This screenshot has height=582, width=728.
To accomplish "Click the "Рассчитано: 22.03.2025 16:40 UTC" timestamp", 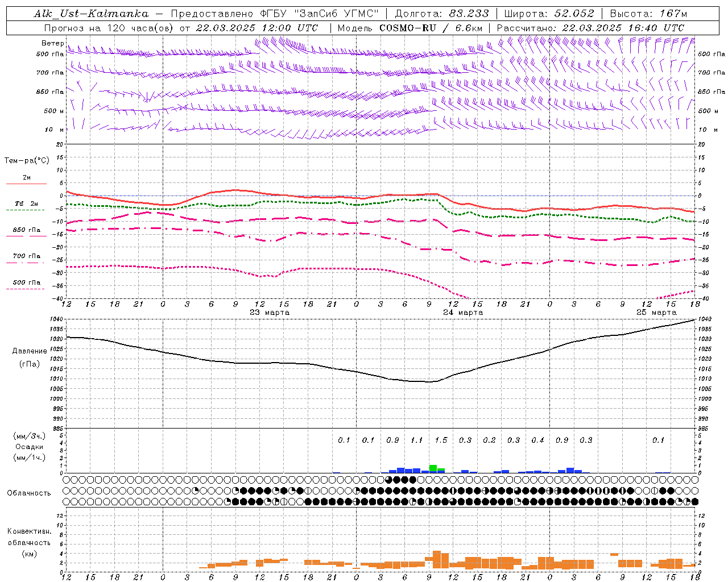I will [590, 28].
